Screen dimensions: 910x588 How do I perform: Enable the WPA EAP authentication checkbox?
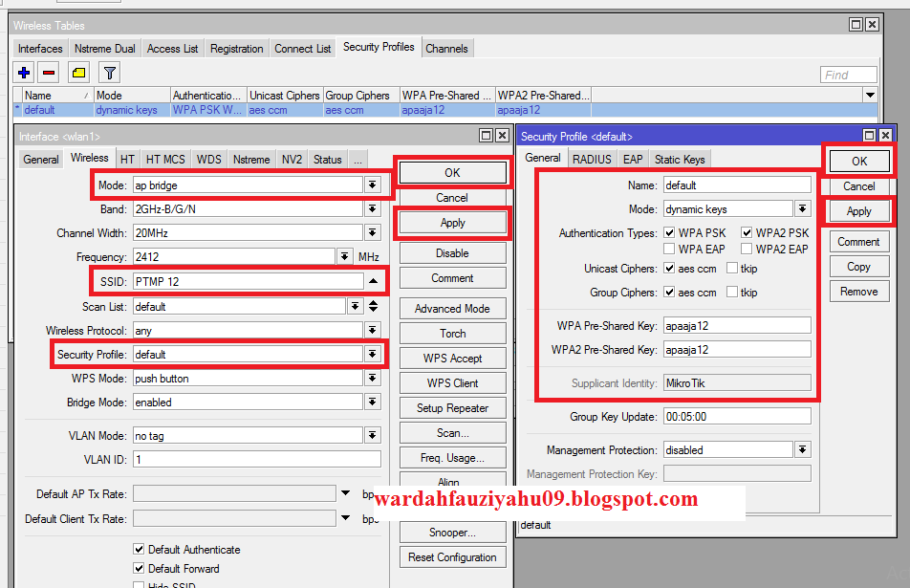[x=668, y=249]
